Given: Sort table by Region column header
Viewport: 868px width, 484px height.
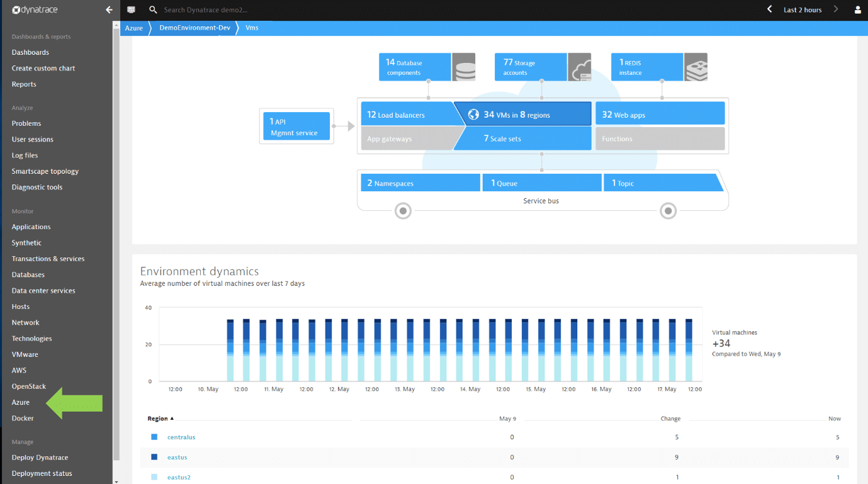Looking at the screenshot, I should pos(161,419).
